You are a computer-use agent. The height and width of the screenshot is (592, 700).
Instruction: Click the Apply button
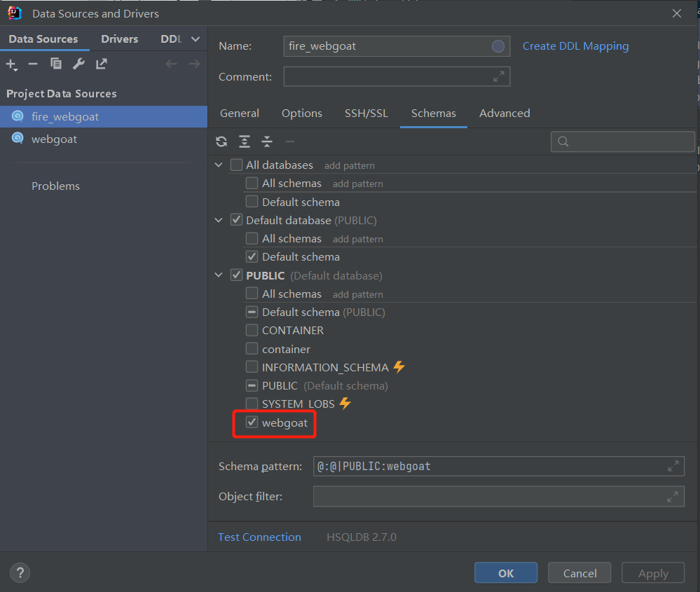653,573
